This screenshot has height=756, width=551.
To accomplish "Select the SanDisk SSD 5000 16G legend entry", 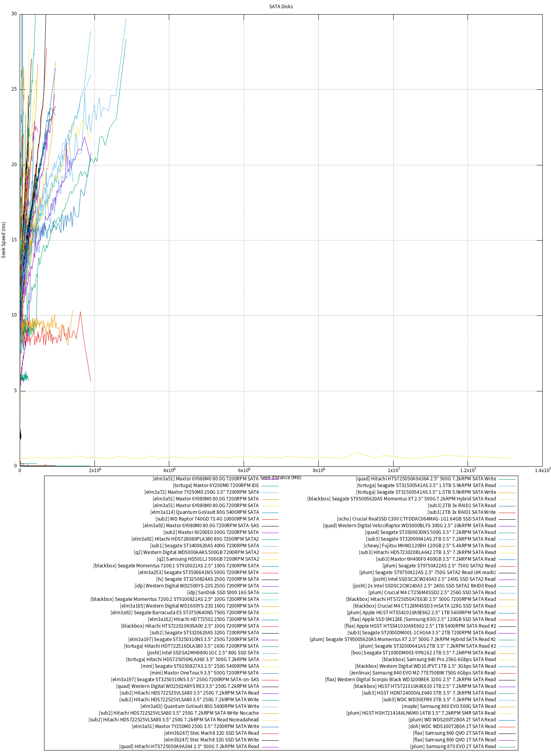I will pos(223,593).
